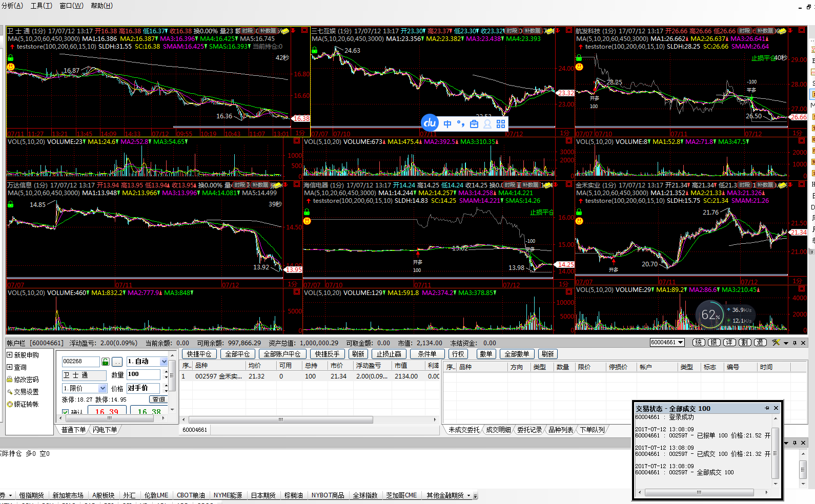Click the positions table horizontal scrollbar
The width and height of the screenshot is (815, 504).
[x=309, y=419]
